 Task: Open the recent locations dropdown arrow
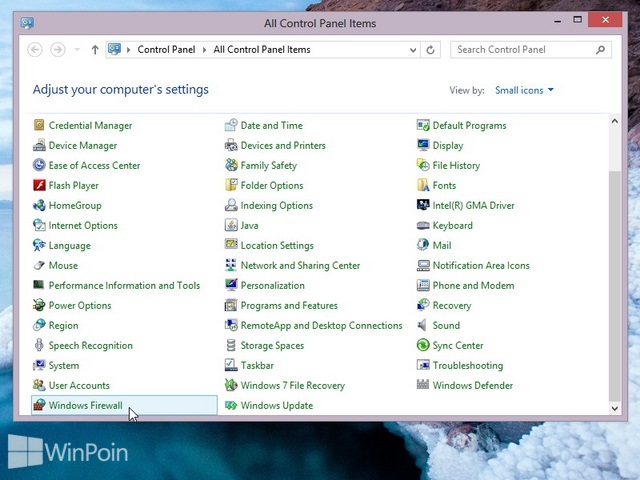77,50
